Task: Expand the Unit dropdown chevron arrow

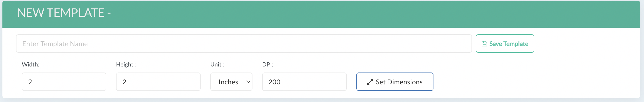Action: pyautogui.click(x=248, y=82)
